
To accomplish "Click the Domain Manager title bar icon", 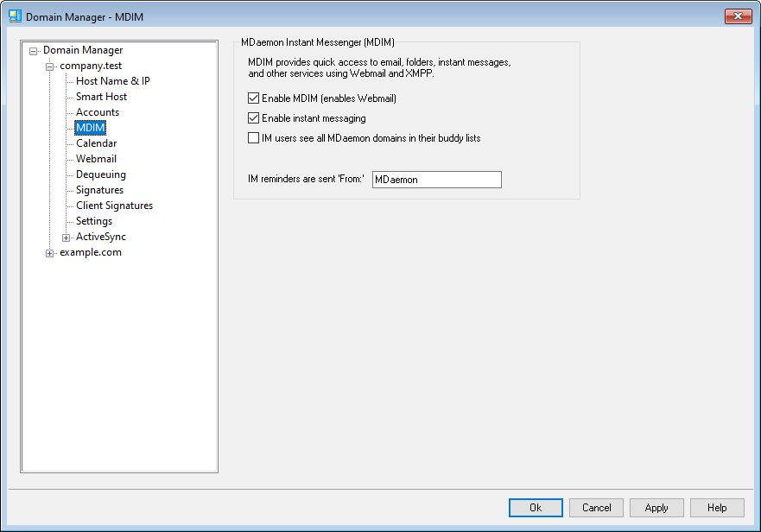I will coord(15,16).
